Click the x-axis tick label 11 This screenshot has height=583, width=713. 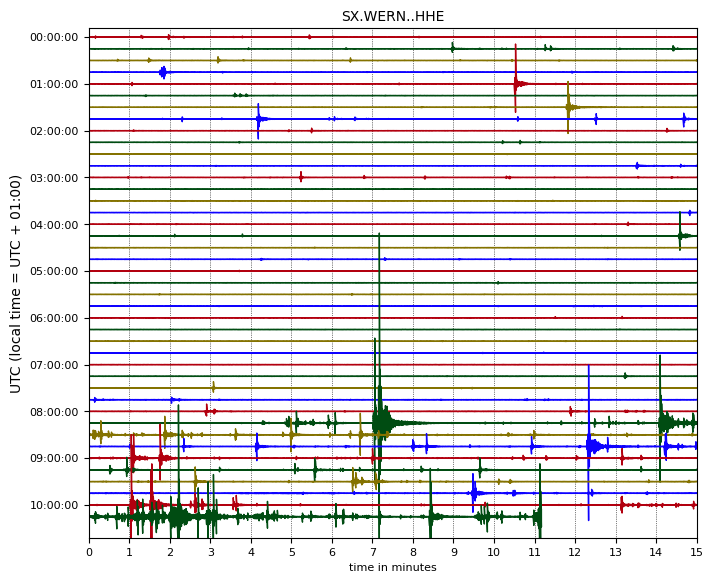click(x=535, y=553)
